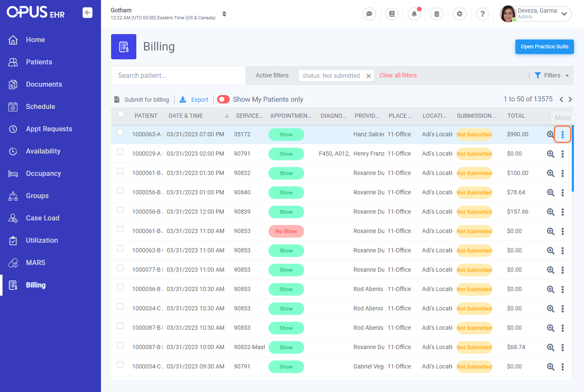584x392 pixels.
Task: Open the Gotham location selector arrows
Action: coord(224,14)
